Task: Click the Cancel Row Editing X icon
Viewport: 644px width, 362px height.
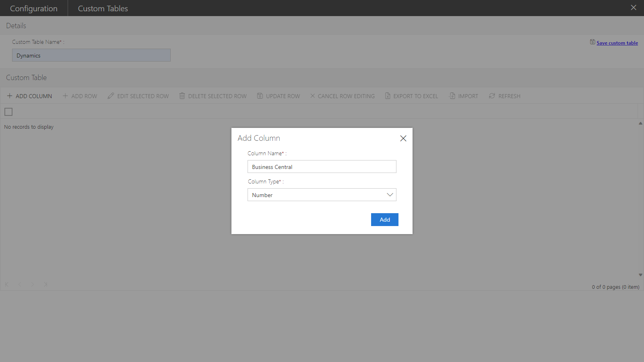Action: point(313,96)
